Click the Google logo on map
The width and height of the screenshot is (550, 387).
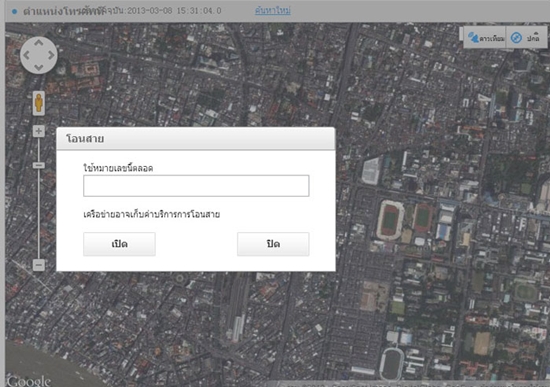coord(29,381)
